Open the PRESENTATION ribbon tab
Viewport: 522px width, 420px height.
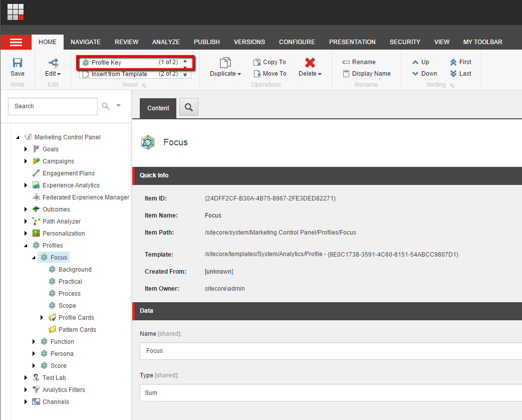(352, 42)
